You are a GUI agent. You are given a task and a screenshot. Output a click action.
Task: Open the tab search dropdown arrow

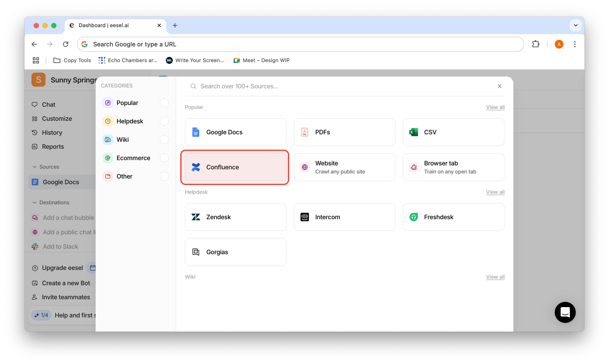coord(576,25)
